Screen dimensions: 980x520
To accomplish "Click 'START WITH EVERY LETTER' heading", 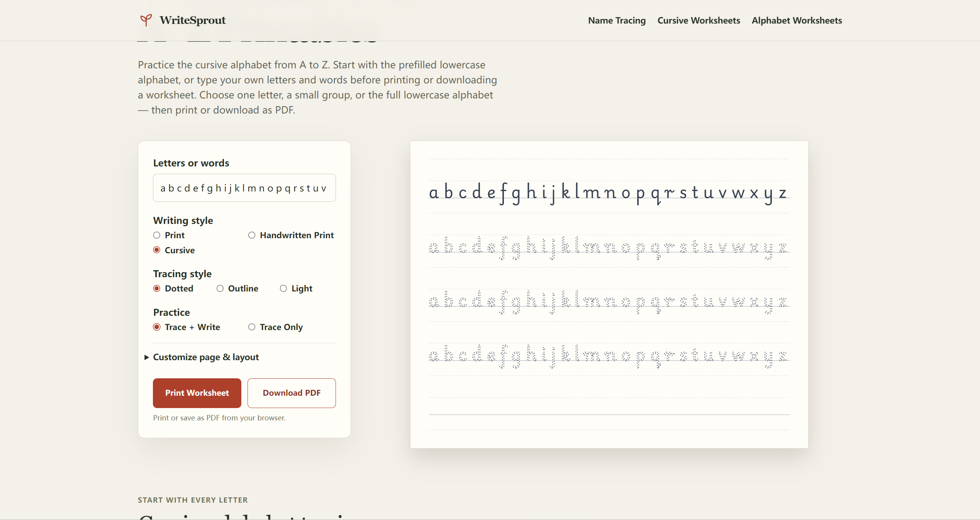I will tap(193, 500).
